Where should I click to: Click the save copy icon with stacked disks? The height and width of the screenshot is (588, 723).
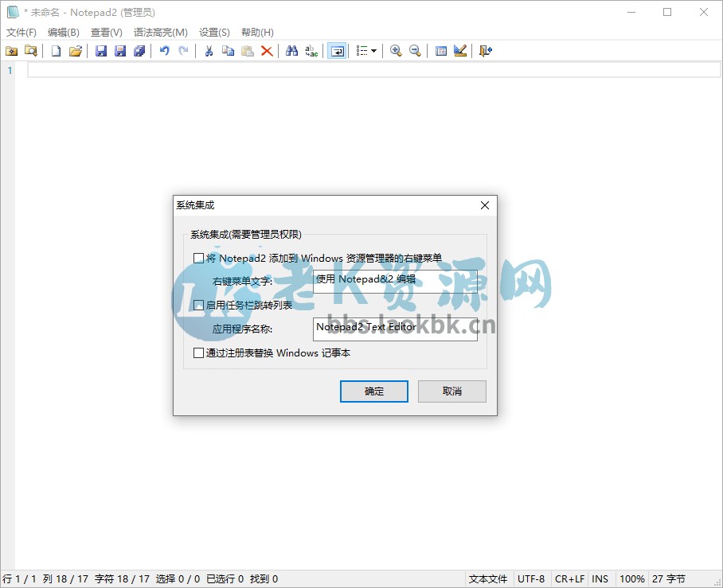point(139,51)
